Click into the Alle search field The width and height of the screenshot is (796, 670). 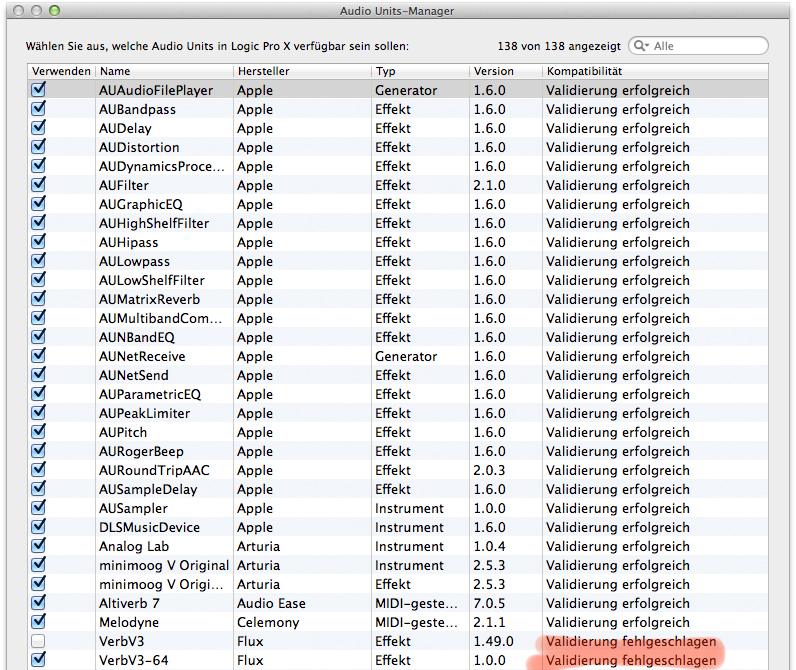pos(705,46)
